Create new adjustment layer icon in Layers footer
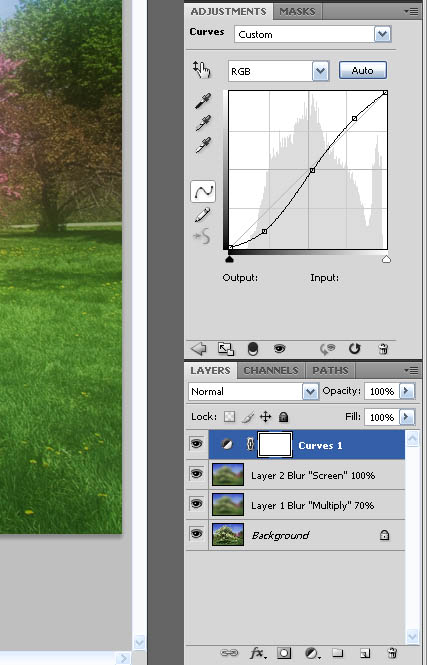 point(312,653)
